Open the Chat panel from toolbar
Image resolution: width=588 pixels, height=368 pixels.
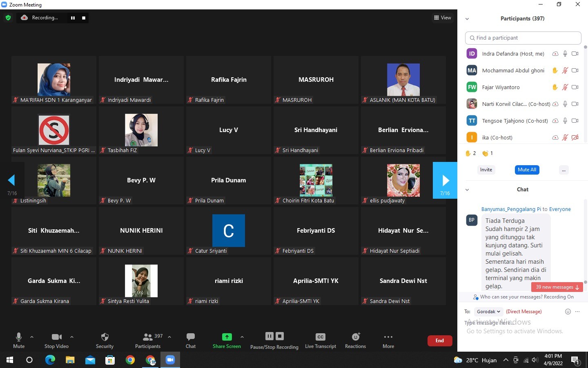(190, 340)
